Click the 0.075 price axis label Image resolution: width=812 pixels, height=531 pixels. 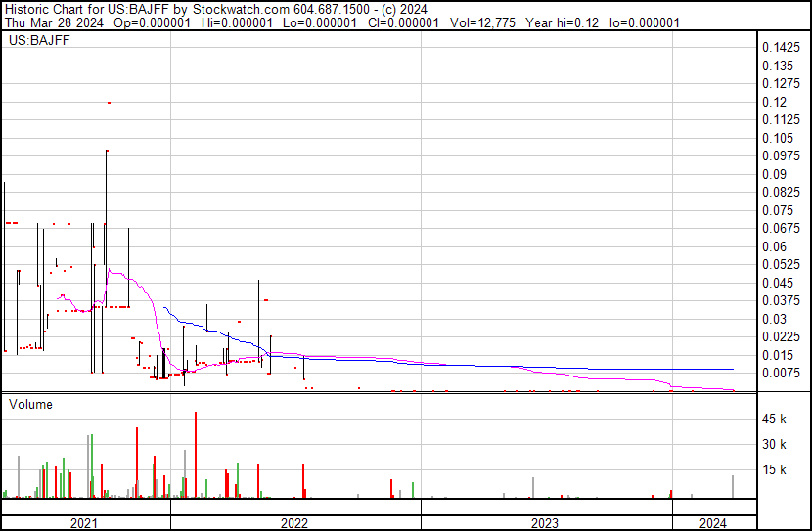tap(777, 211)
